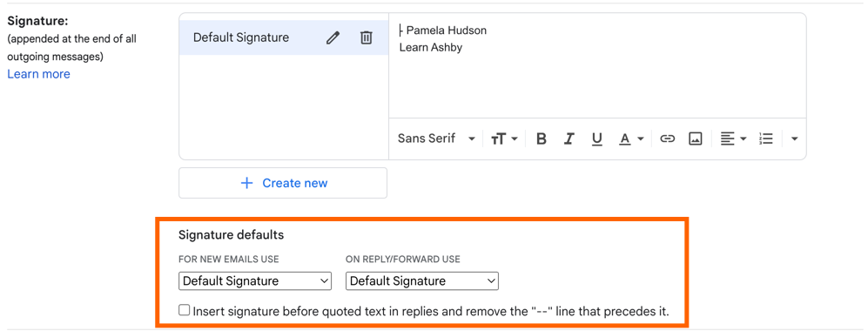Insert a link in the signature
This screenshot has height=331, width=868.
click(668, 138)
